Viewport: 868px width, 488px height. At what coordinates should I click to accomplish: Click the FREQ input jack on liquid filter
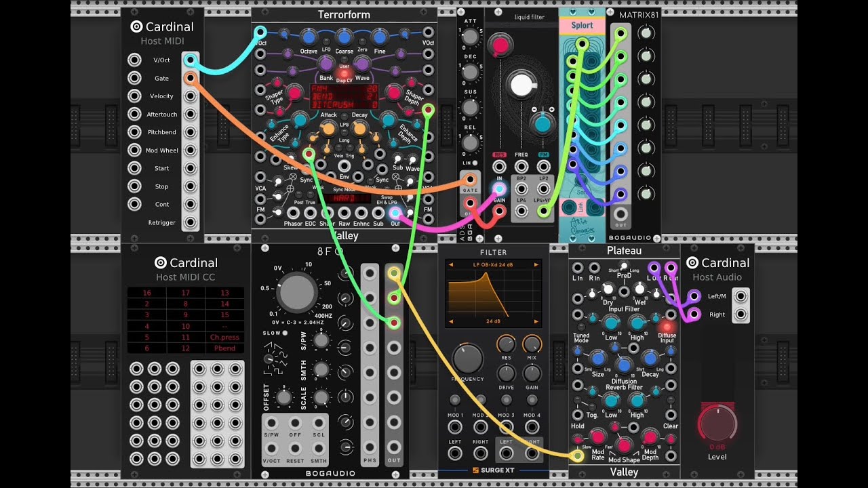(x=521, y=166)
